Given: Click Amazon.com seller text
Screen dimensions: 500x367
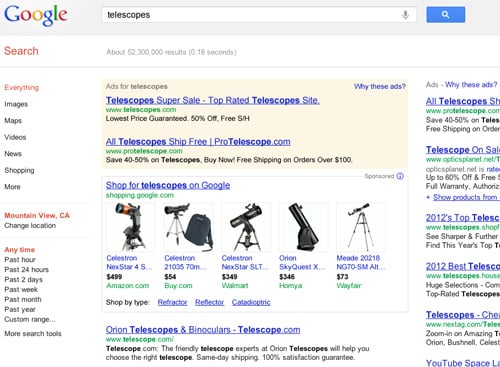Looking at the screenshot, I should (x=128, y=286).
